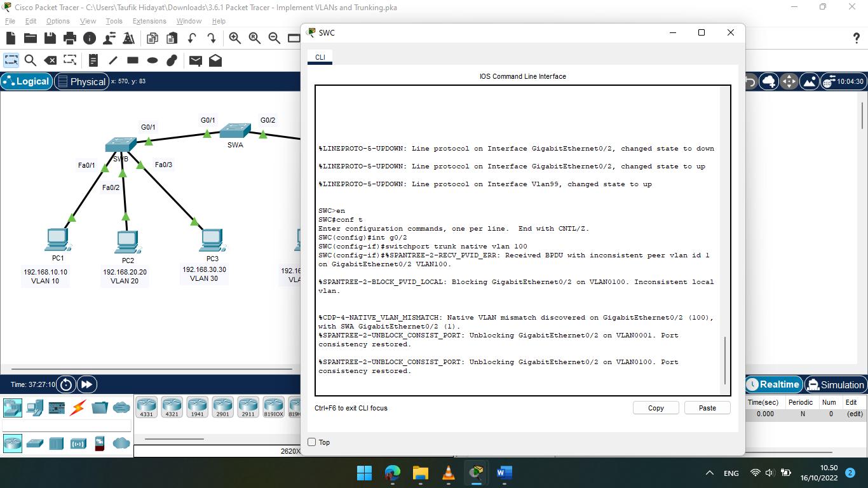Pick the 2901 router device

click(222, 407)
